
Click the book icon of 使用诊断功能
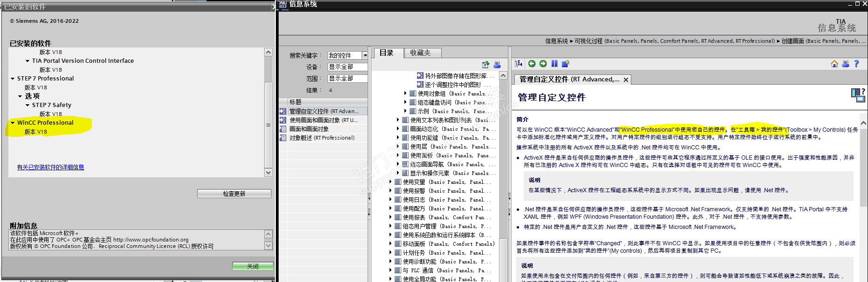coord(398,262)
